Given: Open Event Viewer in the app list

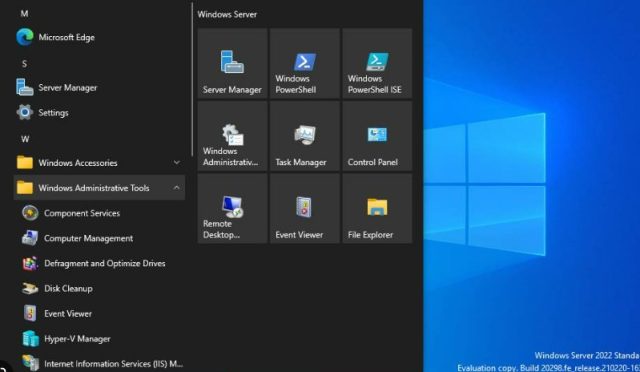Looking at the screenshot, I should [99, 314].
